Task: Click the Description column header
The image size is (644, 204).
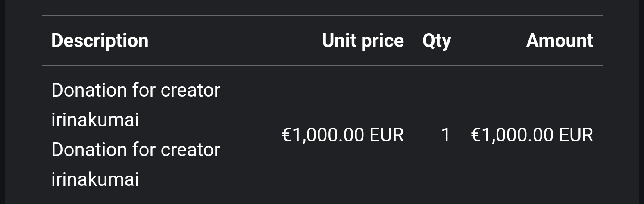Action: [100, 41]
